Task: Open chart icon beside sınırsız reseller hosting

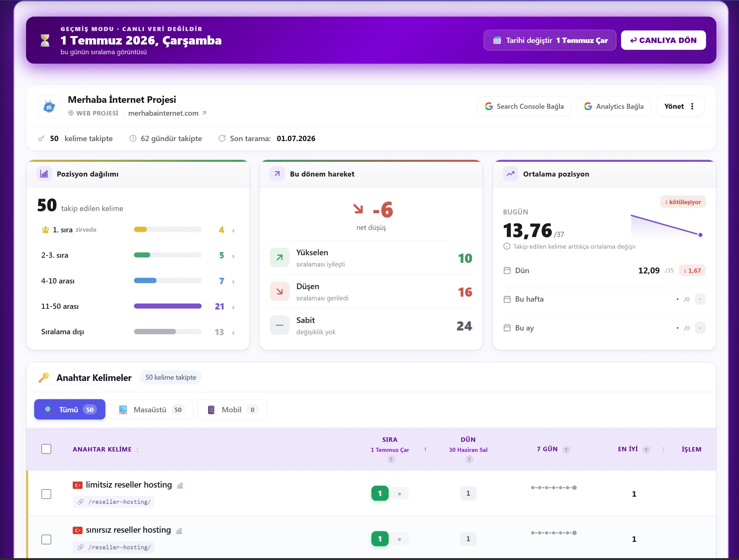Action: click(179, 531)
